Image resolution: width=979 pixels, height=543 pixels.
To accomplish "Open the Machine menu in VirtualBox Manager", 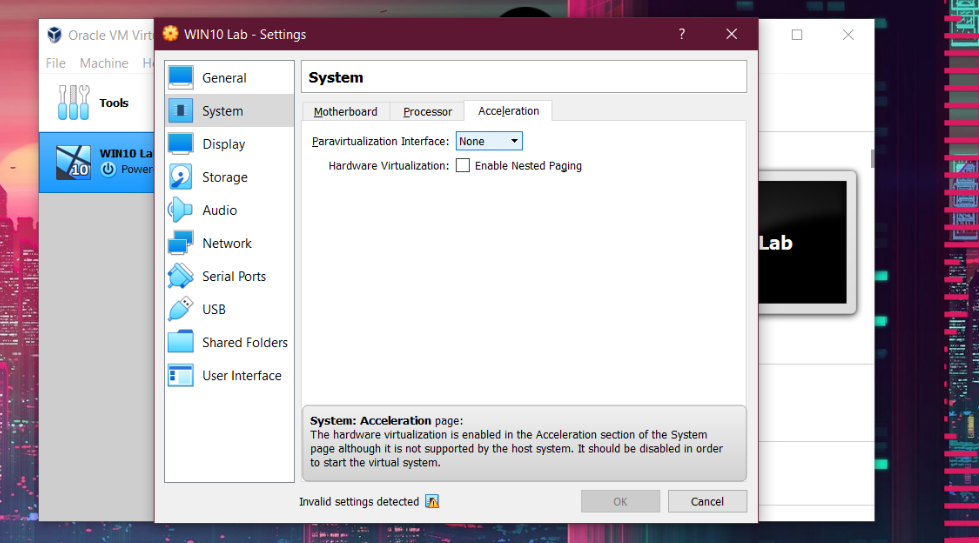I will pos(104,63).
